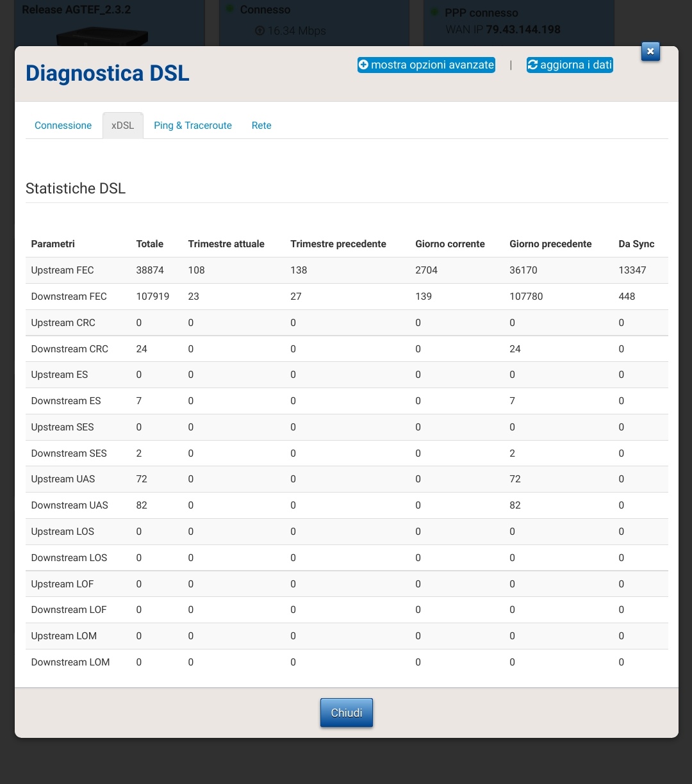Click WAN IP 79.43.144.198 in background
This screenshot has height=784, width=692.
coord(503,29)
